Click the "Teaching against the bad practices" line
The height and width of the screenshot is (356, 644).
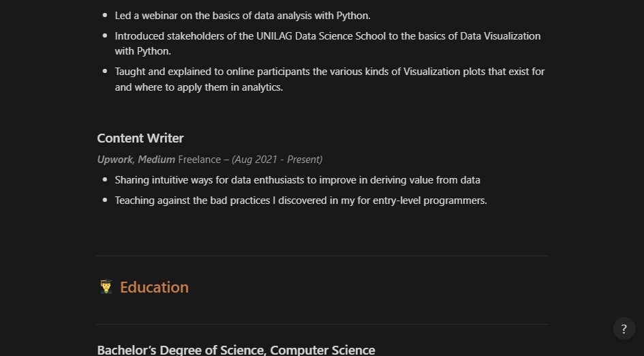pyautogui.click(x=301, y=201)
